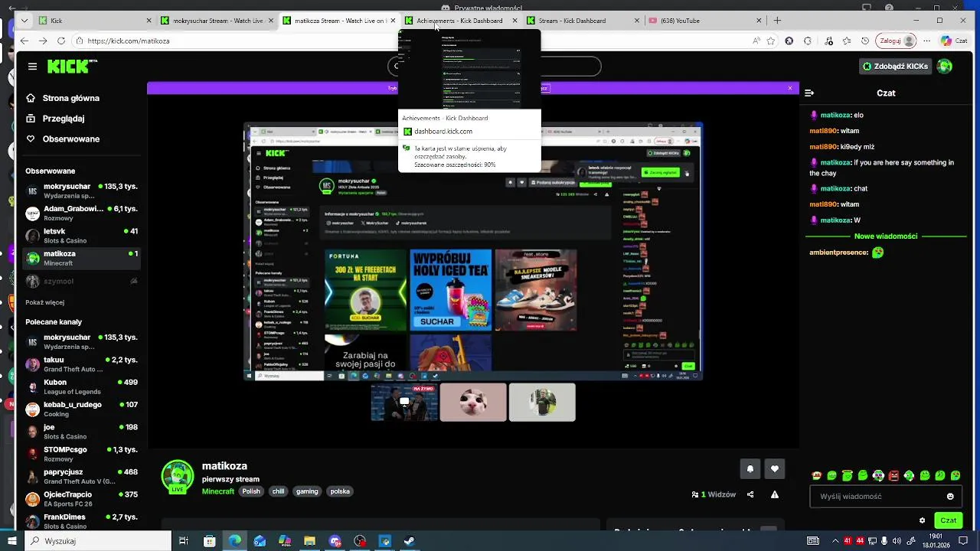Open browser settings and more menu
980x551 pixels.
coord(927,41)
